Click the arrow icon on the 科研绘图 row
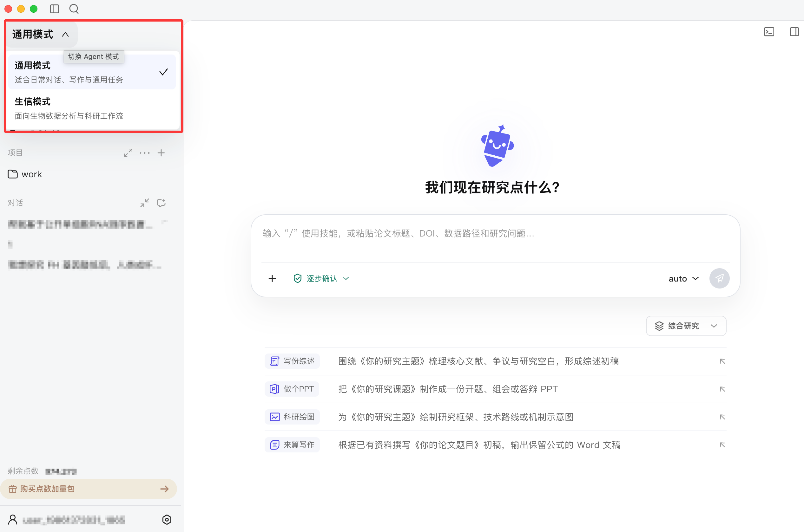The image size is (804, 532). point(722,417)
